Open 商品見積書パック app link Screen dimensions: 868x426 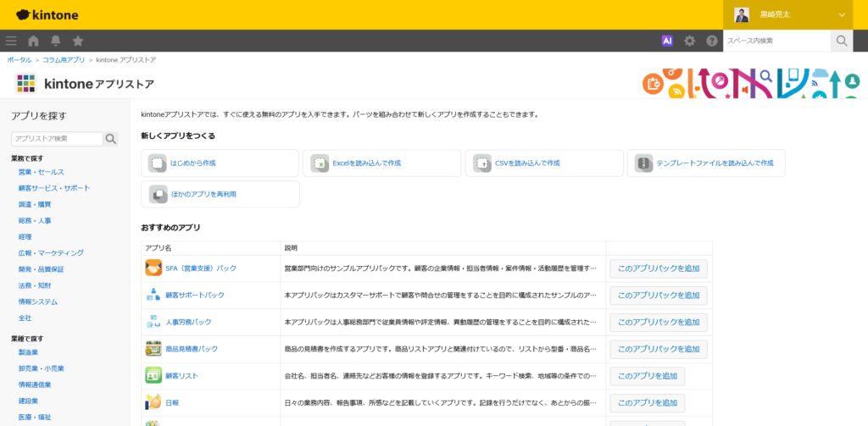(x=192, y=349)
